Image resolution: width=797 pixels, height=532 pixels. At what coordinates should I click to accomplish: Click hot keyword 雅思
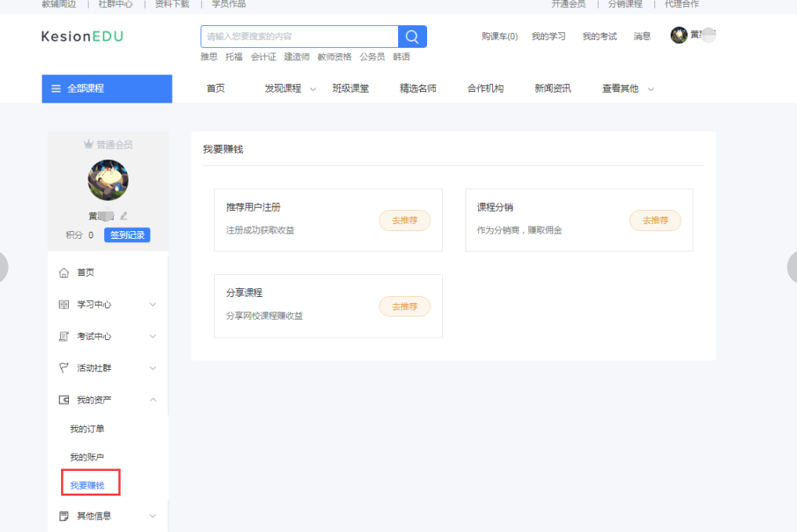(209, 57)
